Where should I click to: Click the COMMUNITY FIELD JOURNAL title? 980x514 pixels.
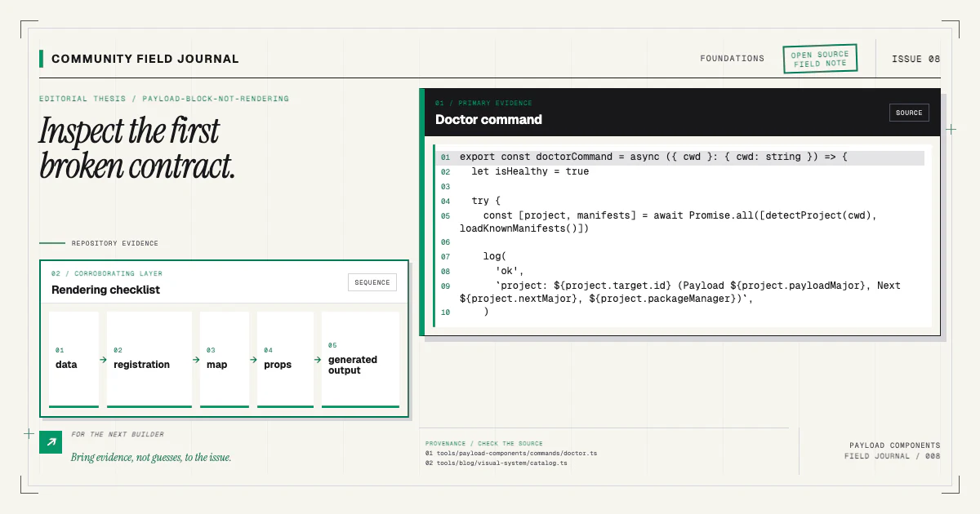pyautogui.click(x=145, y=59)
